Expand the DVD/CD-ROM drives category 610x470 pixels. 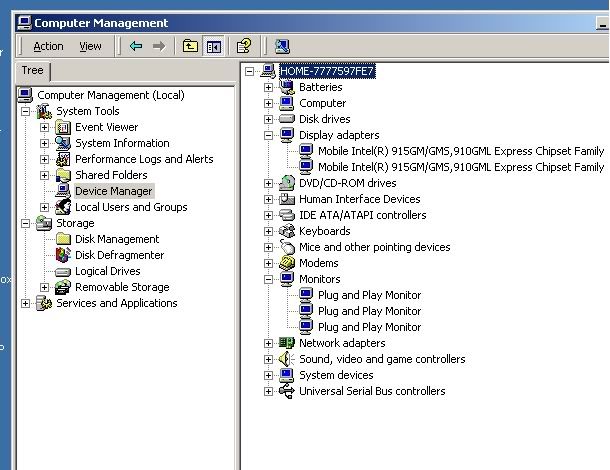click(268, 183)
